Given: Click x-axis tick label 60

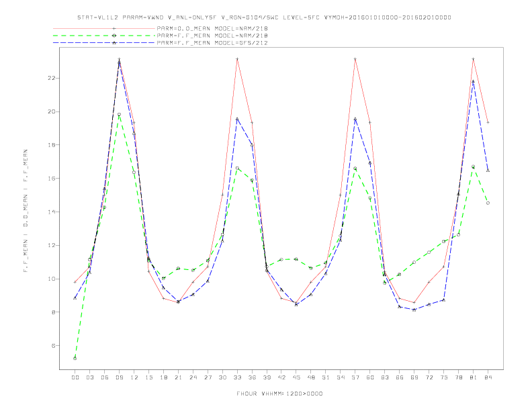Looking at the screenshot, I should coord(370,377).
